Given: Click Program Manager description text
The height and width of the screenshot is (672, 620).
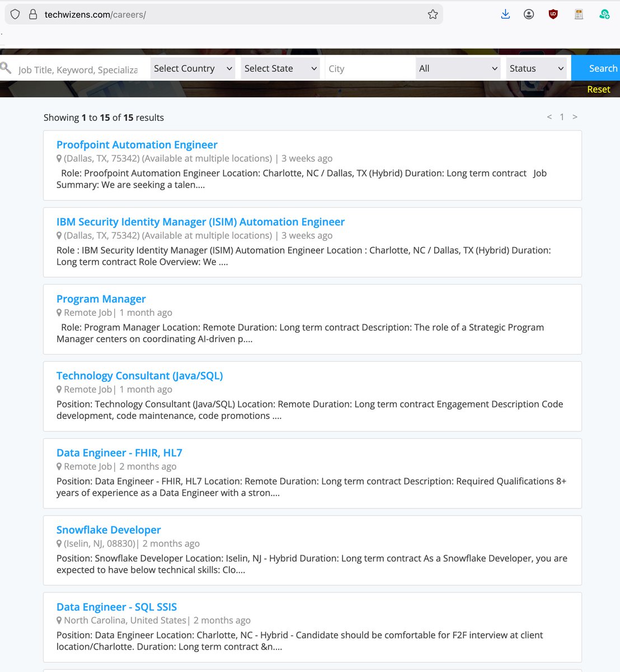Looking at the screenshot, I should point(300,333).
